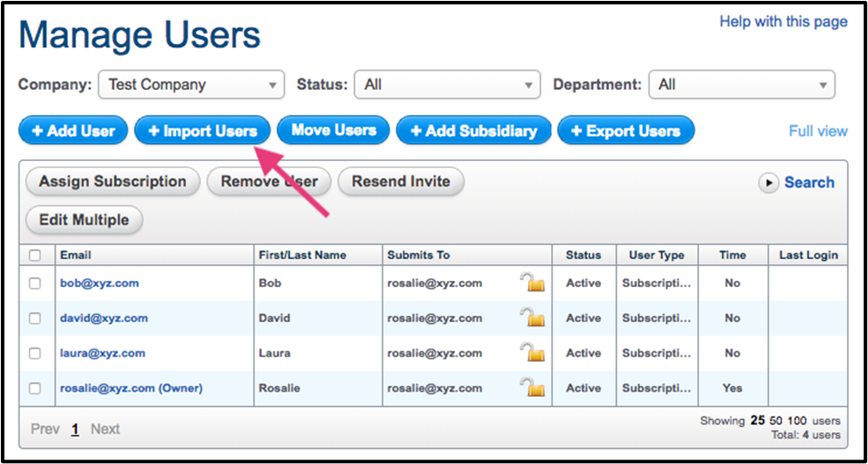Screen dimensions: 868x464
Task: Click the Resend Invite button
Action: pos(401,182)
